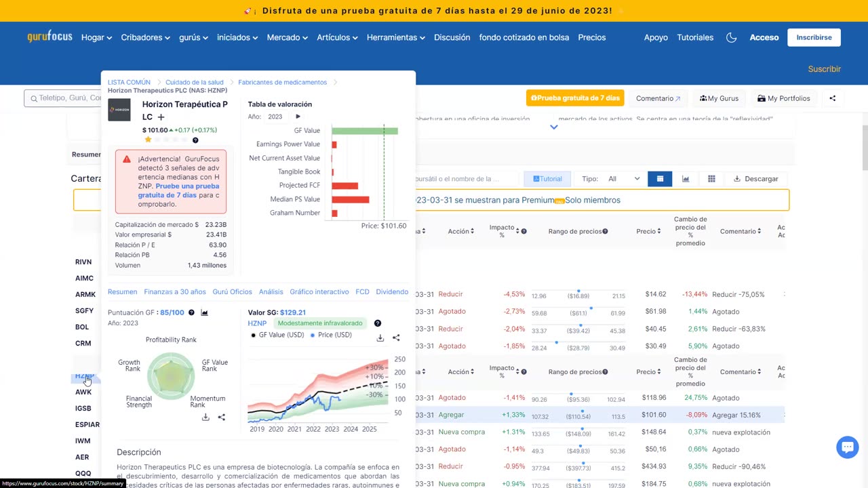Open the Gráfico interactivo tab
The height and width of the screenshot is (488, 868).
tap(319, 291)
